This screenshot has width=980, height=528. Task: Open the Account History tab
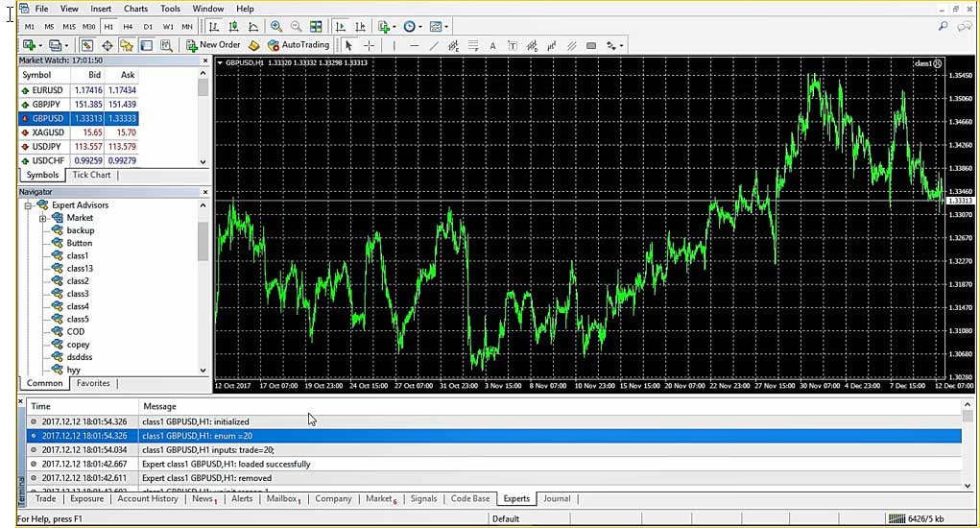click(x=148, y=498)
